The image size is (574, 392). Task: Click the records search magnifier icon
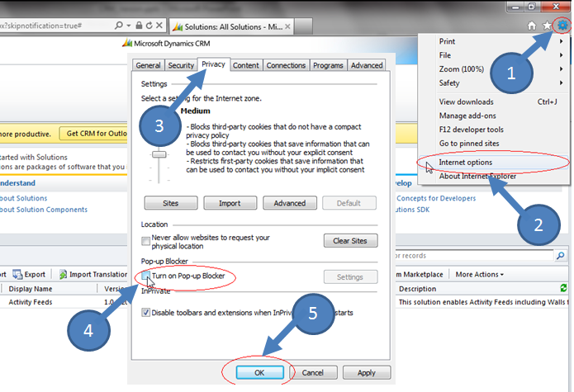point(561,255)
